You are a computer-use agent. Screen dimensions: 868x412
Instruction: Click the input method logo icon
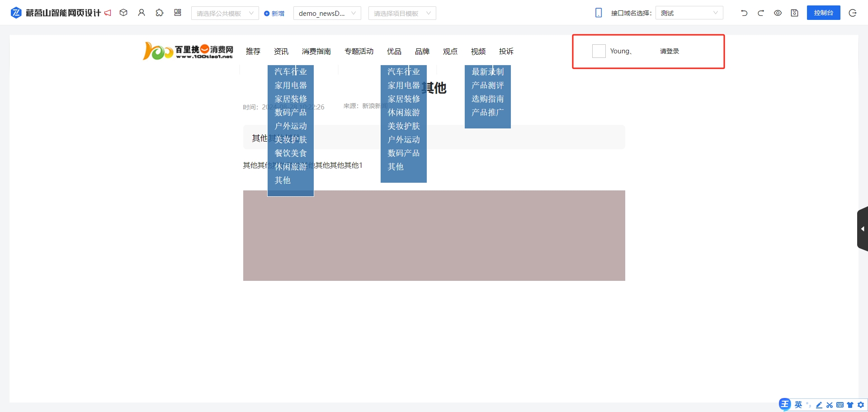point(785,404)
